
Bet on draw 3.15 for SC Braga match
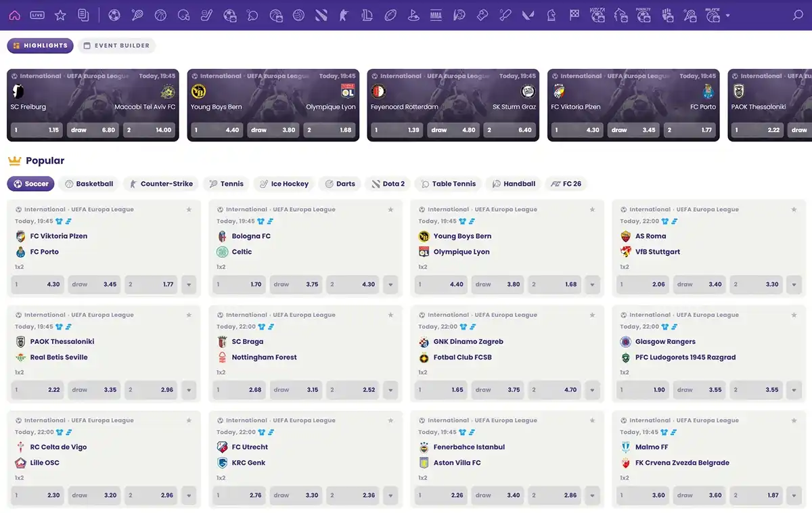(296, 391)
